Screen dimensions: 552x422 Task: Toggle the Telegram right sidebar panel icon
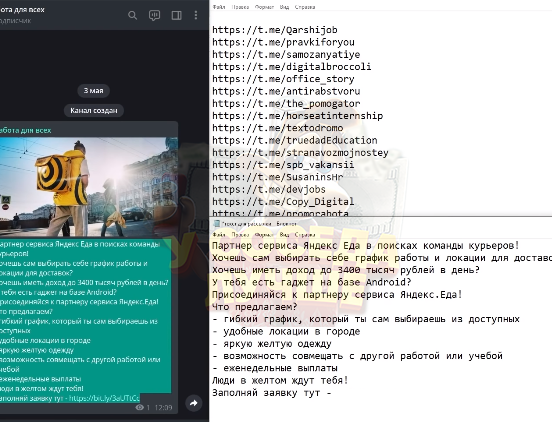click(x=176, y=15)
